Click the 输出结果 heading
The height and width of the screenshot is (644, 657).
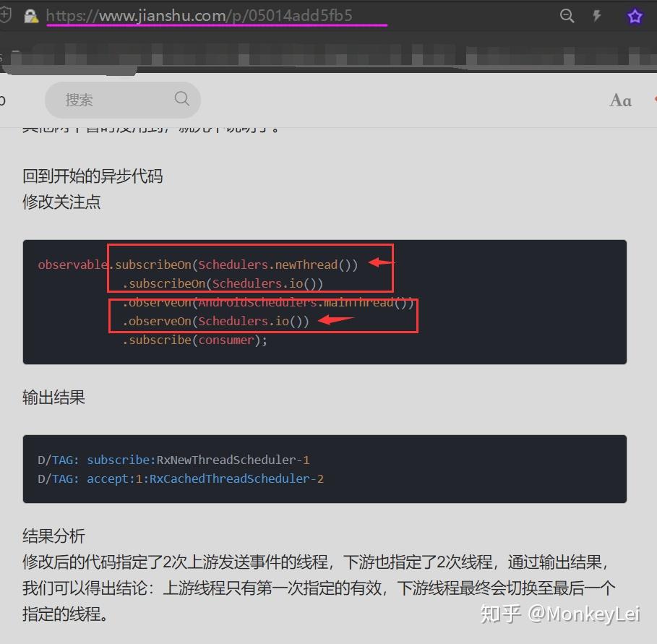point(53,397)
